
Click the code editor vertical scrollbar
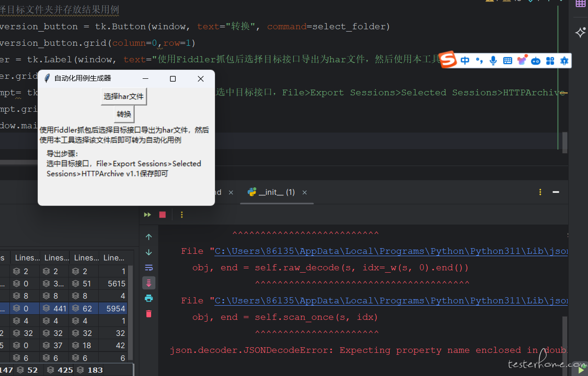(x=565, y=142)
